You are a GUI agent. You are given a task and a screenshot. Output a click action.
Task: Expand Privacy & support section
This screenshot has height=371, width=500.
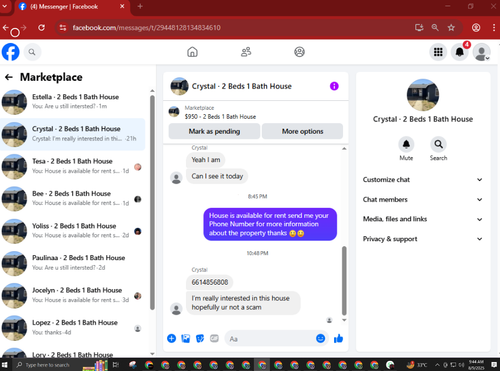tap(423, 239)
